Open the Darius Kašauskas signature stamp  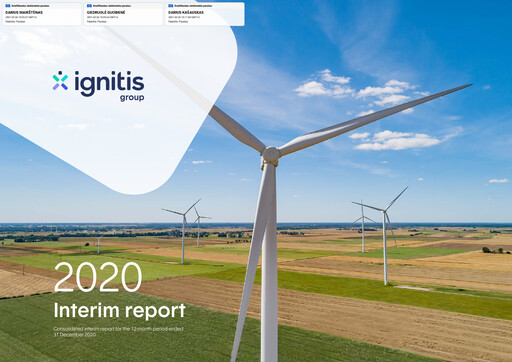pyautogui.click(x=205, y=14)
